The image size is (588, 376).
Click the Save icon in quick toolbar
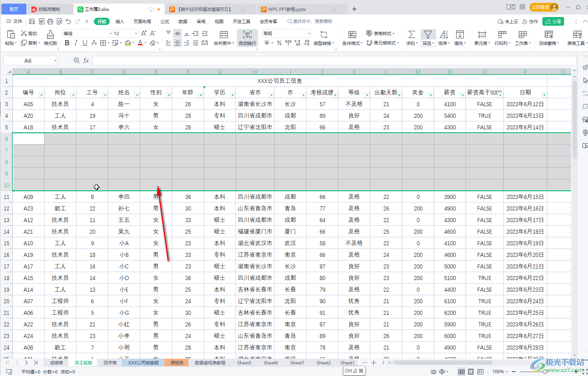pos(32,21)
